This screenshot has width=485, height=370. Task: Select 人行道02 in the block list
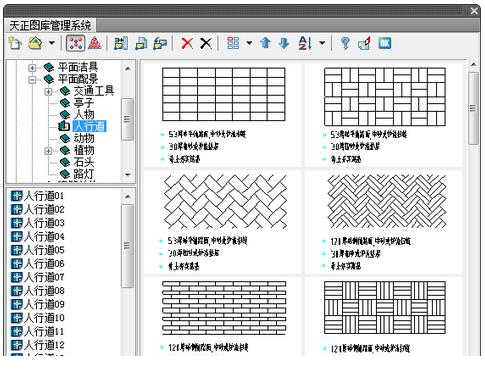coord(44,209)
